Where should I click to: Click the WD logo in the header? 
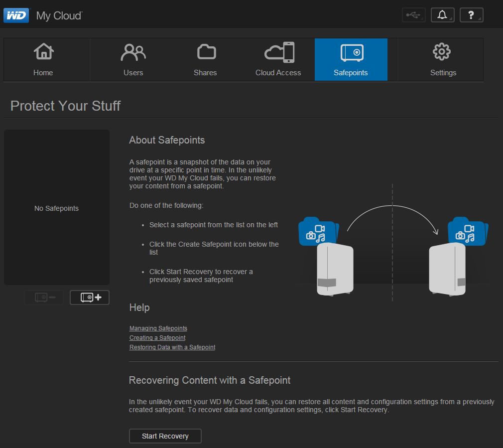(x=16, y=15)
